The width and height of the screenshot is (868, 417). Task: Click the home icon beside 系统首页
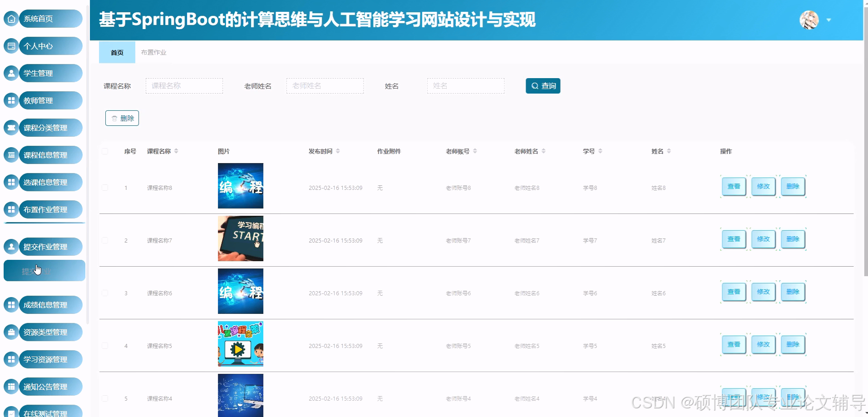point(11,19)
